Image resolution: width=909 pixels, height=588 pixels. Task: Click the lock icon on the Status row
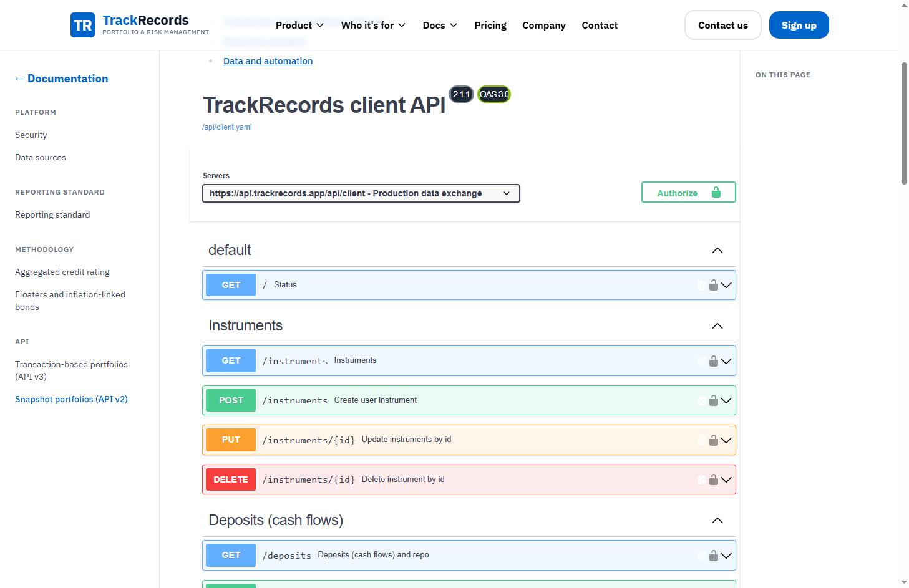714,285
